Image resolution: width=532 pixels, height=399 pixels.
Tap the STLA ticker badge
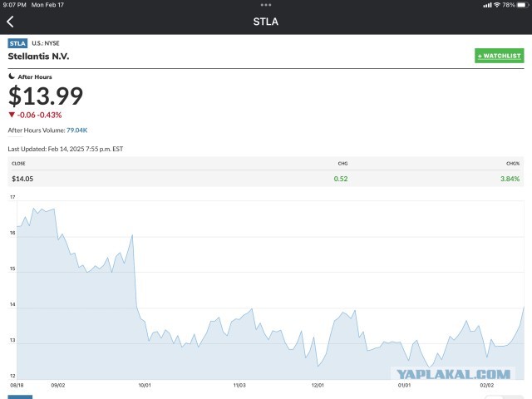point(17,43)
